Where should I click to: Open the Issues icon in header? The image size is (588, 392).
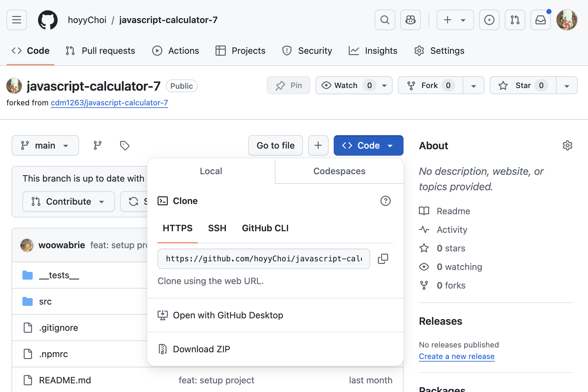click(x=489, y=20)
